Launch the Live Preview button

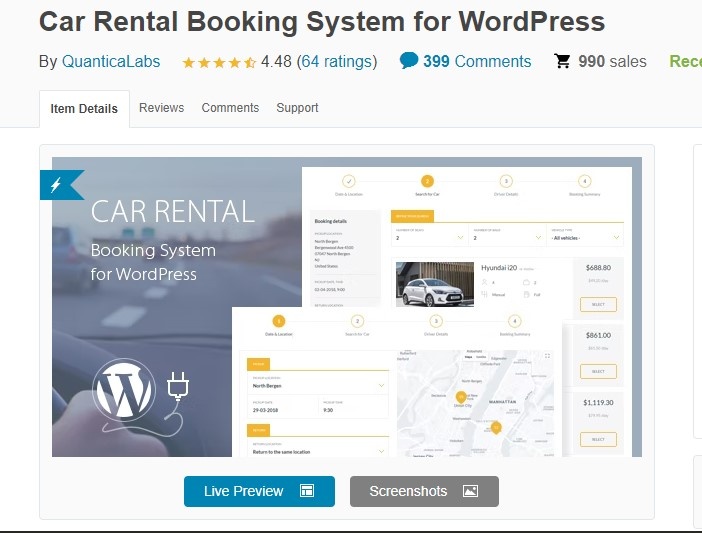point(259,491)
